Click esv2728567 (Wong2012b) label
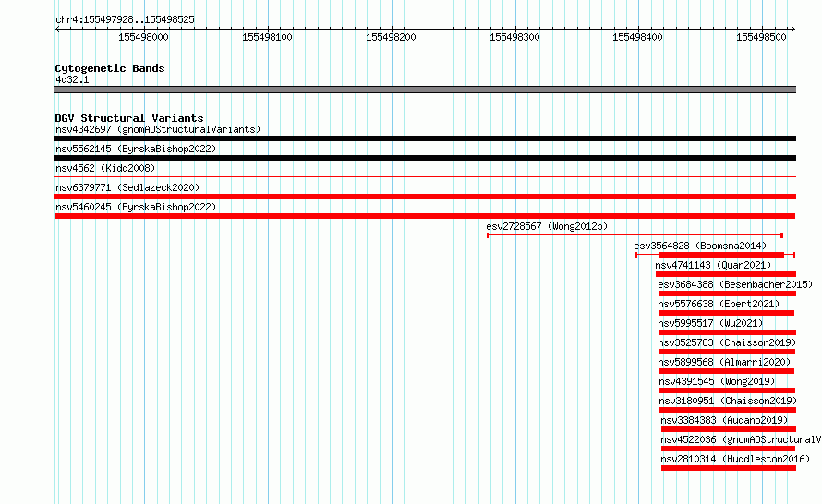 (547, 226)
